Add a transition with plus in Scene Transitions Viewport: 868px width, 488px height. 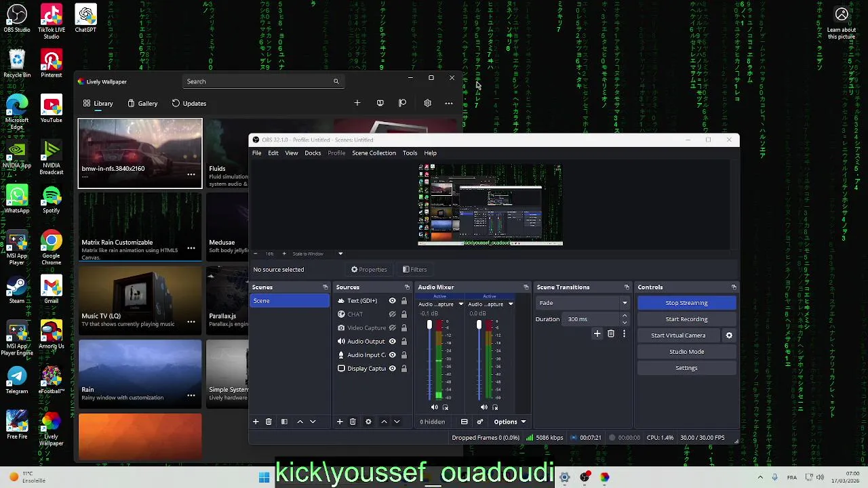click(597, 333)
